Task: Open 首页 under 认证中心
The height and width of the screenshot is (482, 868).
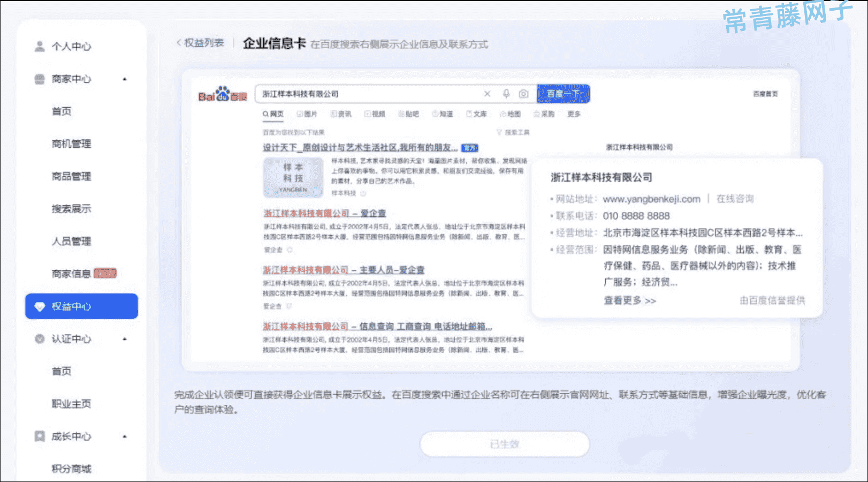Action: pos(62,371)
